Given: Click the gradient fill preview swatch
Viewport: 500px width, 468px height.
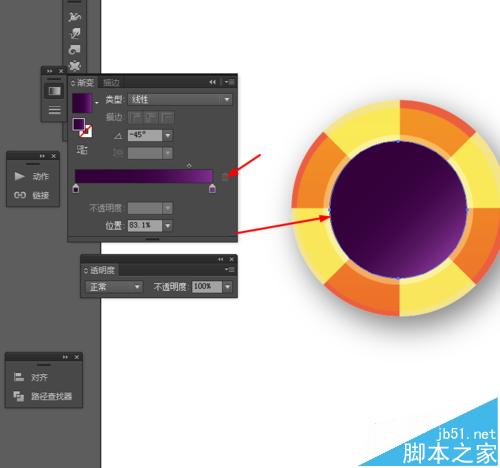Looking at the screenshot, I should coord(82,103).
